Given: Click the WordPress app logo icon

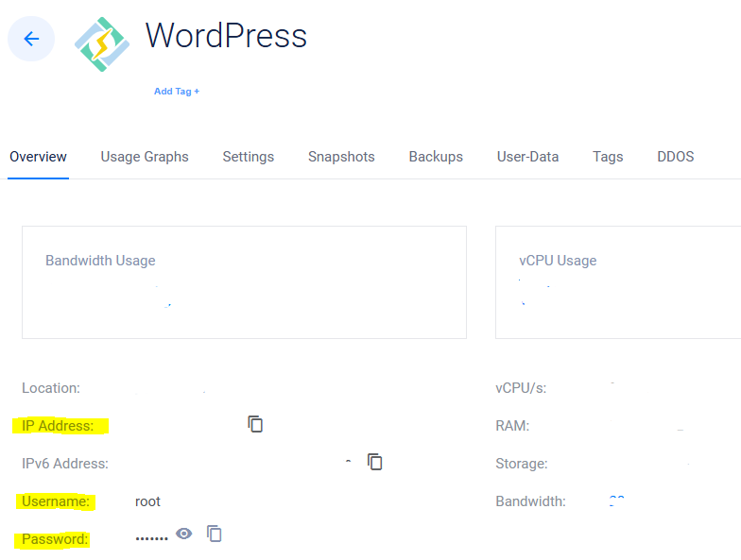Looking at the screenshot, I should pos(102,44).
